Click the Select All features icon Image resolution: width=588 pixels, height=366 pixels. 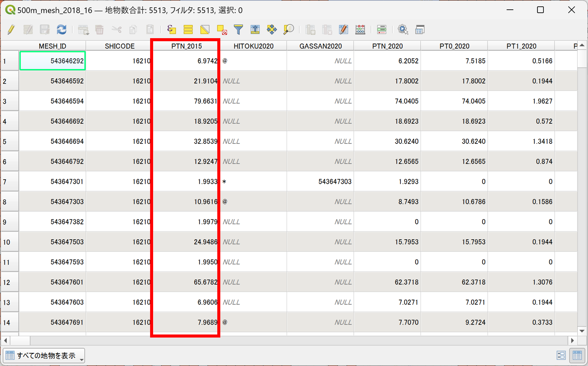coord(188,30)
